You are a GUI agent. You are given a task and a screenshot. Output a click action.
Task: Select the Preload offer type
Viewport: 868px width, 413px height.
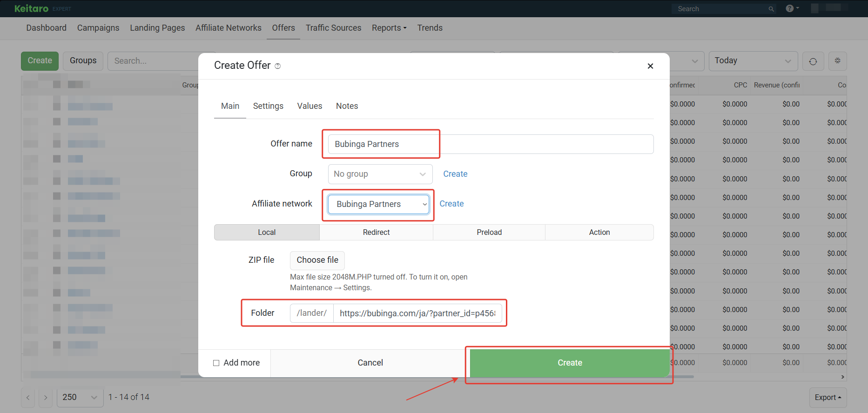point(489,233)
